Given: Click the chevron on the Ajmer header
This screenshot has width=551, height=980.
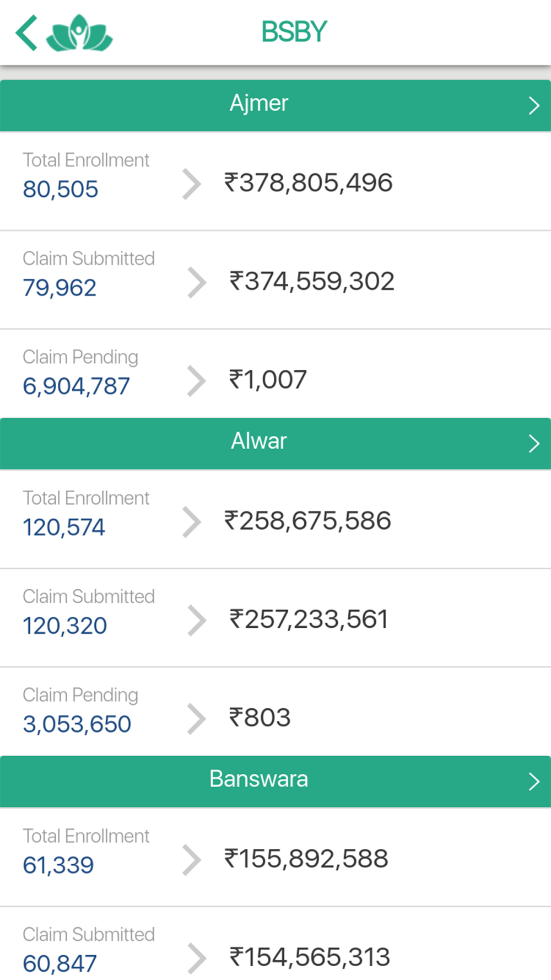Looking at the screenshot, I should [533, 105].
